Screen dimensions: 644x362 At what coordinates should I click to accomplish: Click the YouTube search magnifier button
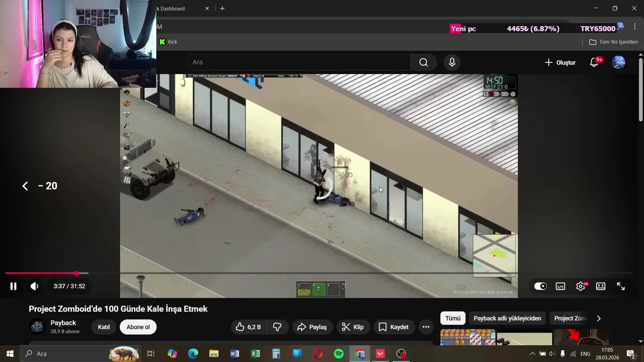pos(424,62)
